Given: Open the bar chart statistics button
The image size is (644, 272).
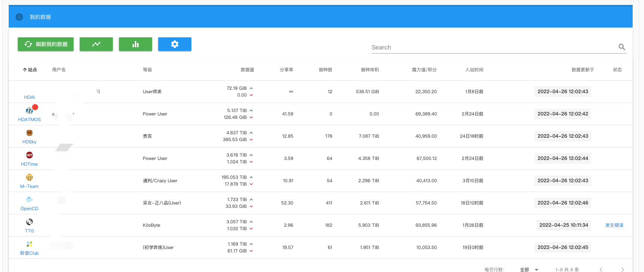Looking at the screenshot, I should coord(136,44).
